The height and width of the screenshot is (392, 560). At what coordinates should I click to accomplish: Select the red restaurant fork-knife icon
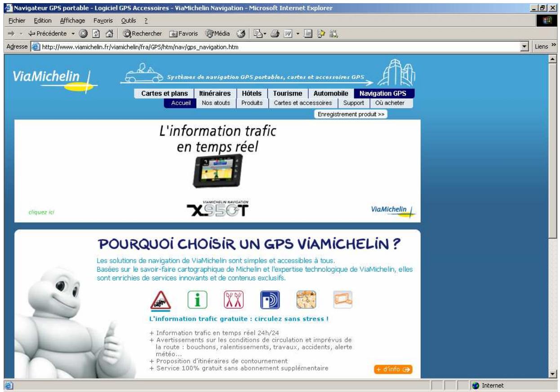[233, 300]
